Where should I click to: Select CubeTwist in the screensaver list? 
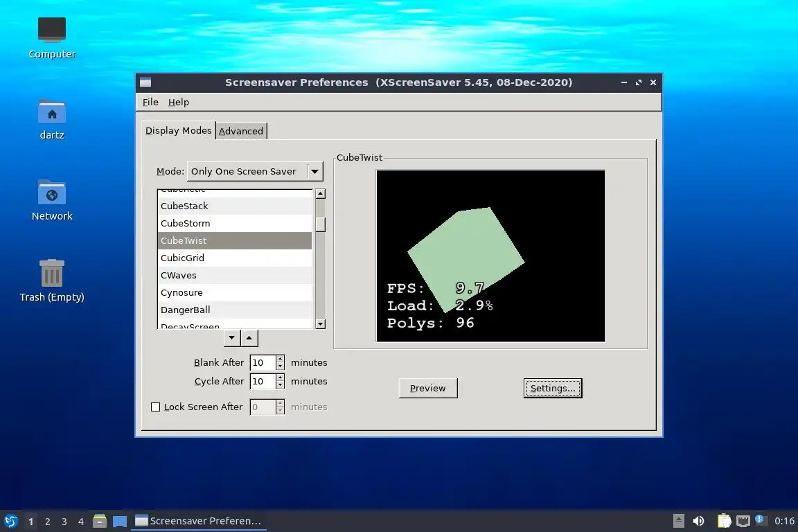click(235, 240)
